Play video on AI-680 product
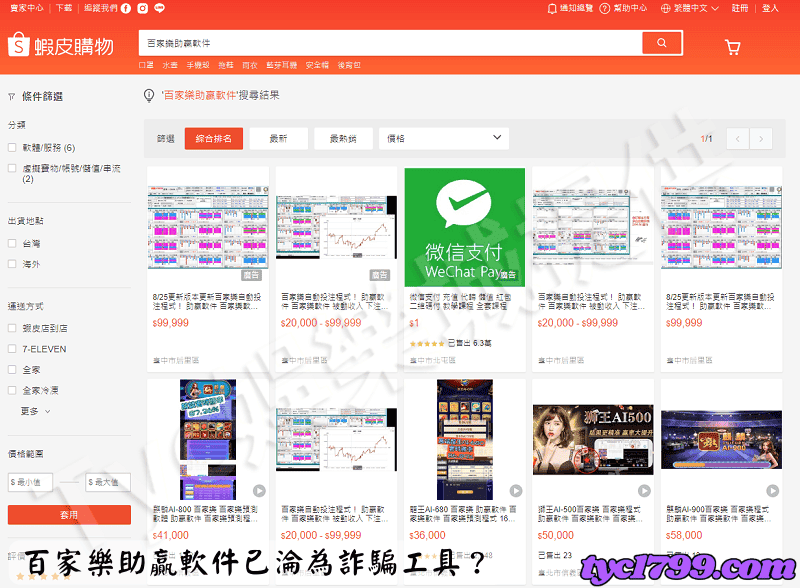800x588 pixels. pos(516,491)
